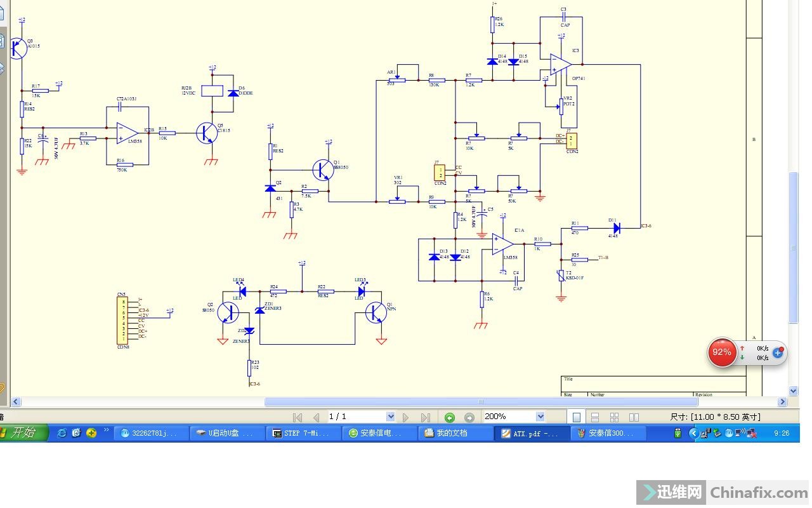Click the VR2 POT2 potentiometer label
This screenshot has height=508, width=812.
coord(568,100)
